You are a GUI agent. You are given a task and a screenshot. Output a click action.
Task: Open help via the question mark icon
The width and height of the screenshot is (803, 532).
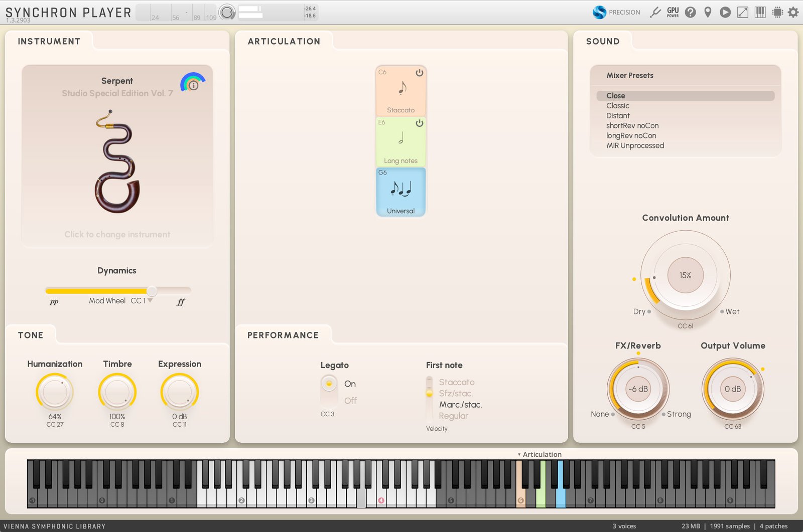691,12
